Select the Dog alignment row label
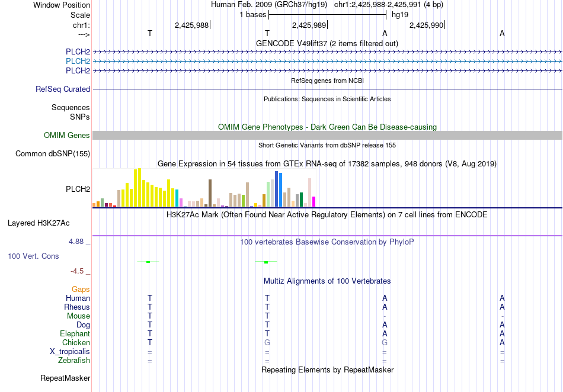This screenshot has height=392, width=563. point(84,325)
